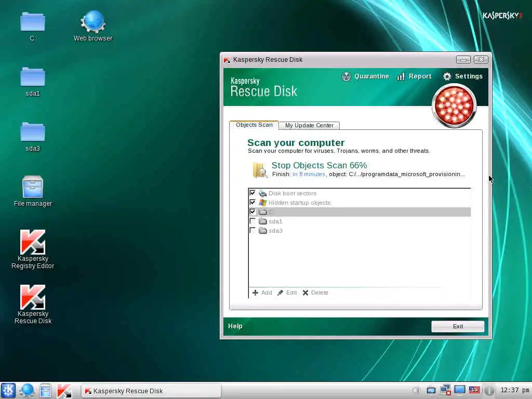Open the scan Report

(x=414, y=76)
